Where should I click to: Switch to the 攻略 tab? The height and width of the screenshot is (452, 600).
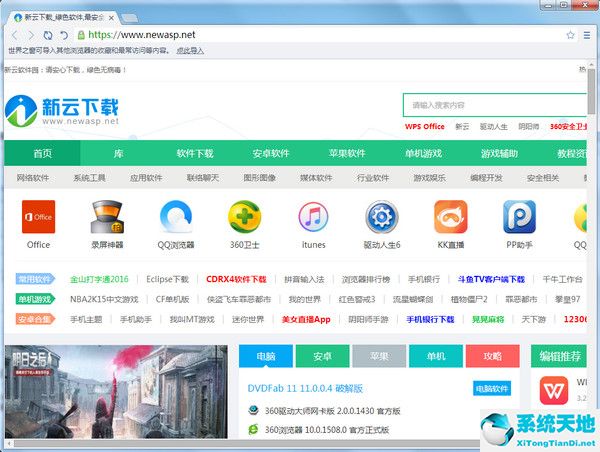(x=492, y=356)
